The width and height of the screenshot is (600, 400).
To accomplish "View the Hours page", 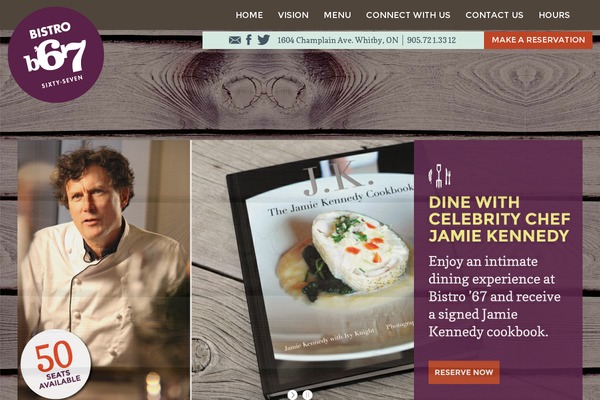I will click(554, 15).
